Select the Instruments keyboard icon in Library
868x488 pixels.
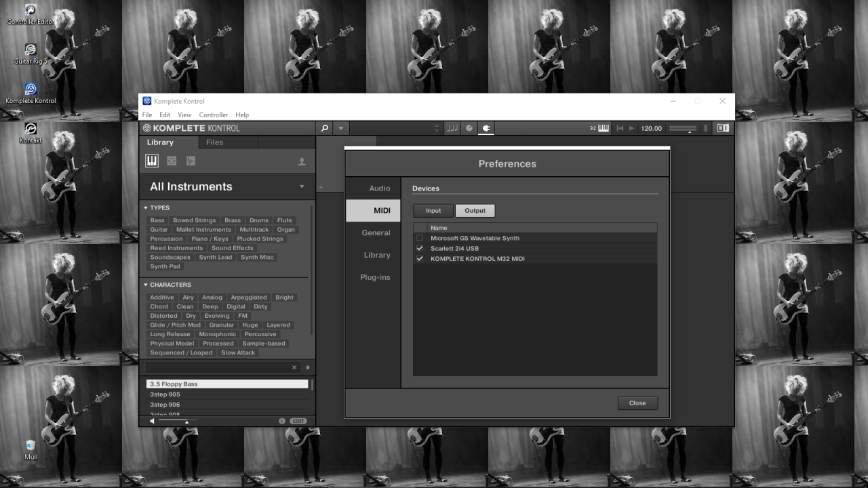[x=152, y=161]
